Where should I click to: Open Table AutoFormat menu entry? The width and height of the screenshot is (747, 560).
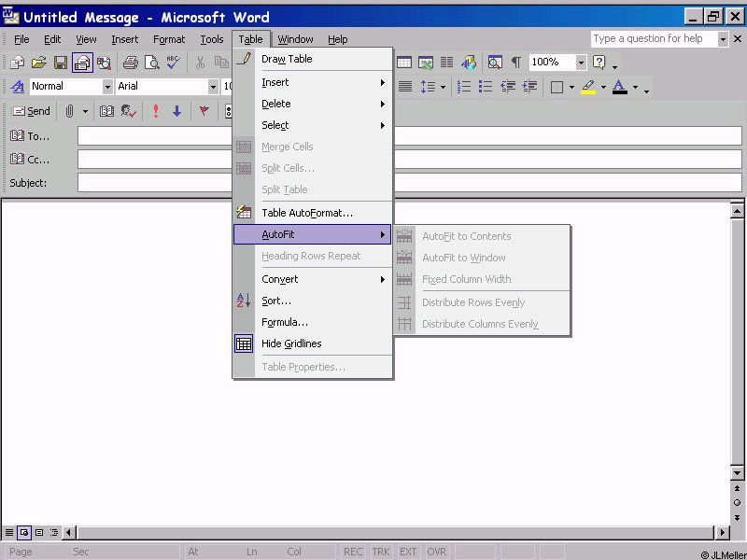[306, 213]
